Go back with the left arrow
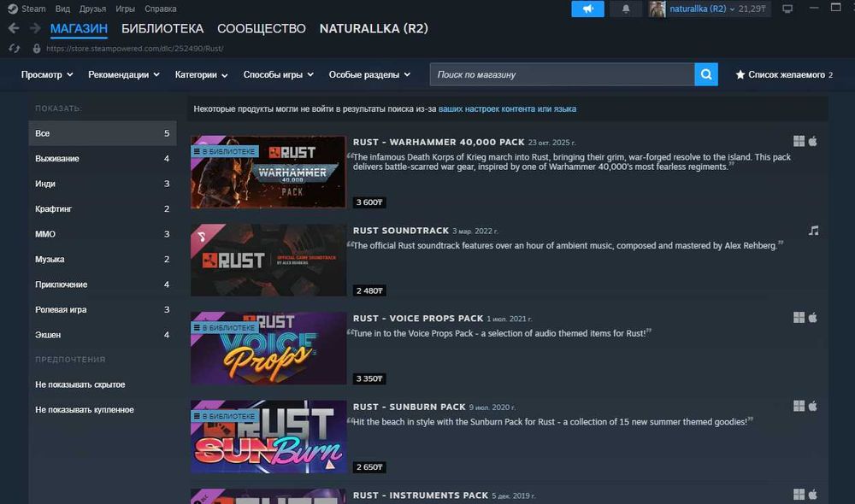The height and width of the screenshot is (504, 855). pos(14,28)
